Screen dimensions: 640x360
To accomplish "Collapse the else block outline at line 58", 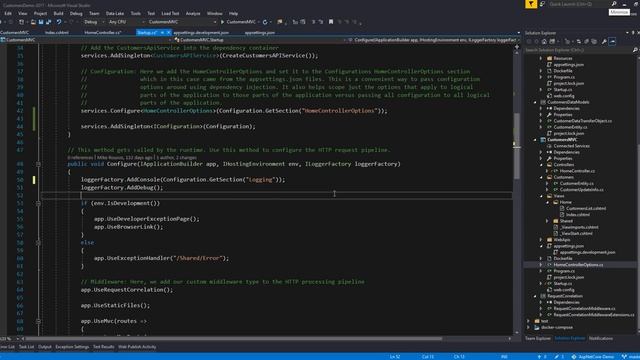I will [x=38, y=242].
